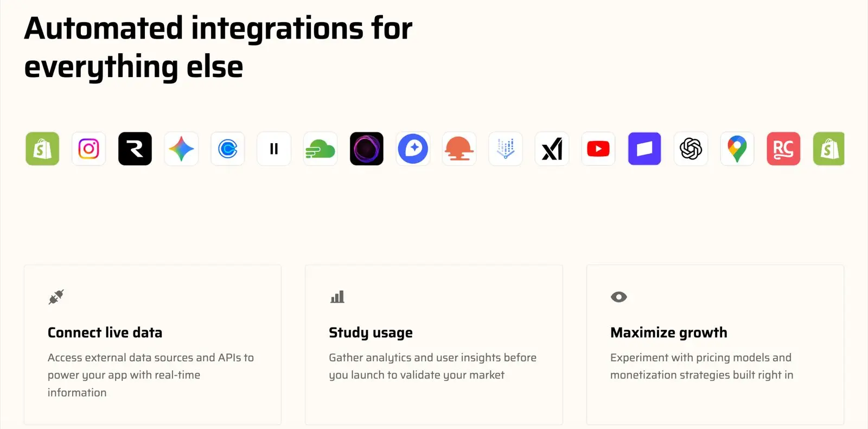
Task: Click the blue circular C logo icon
Action: click(x=228, y=149)
